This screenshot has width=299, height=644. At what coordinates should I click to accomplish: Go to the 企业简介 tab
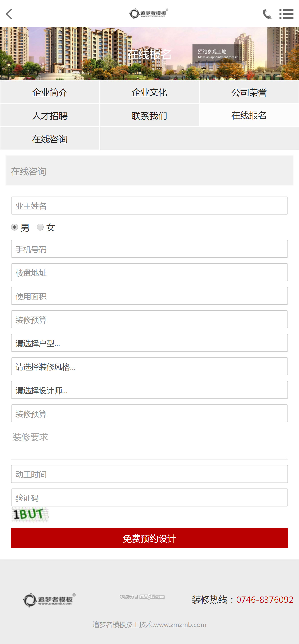coord(50,92)
